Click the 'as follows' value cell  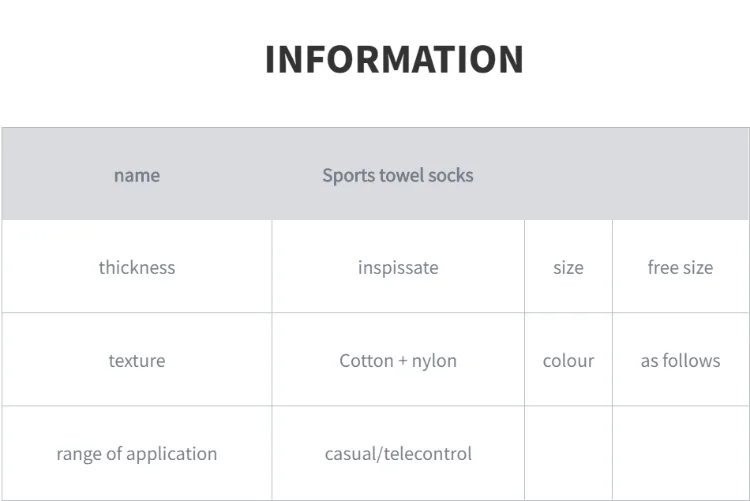coord(681,359)
